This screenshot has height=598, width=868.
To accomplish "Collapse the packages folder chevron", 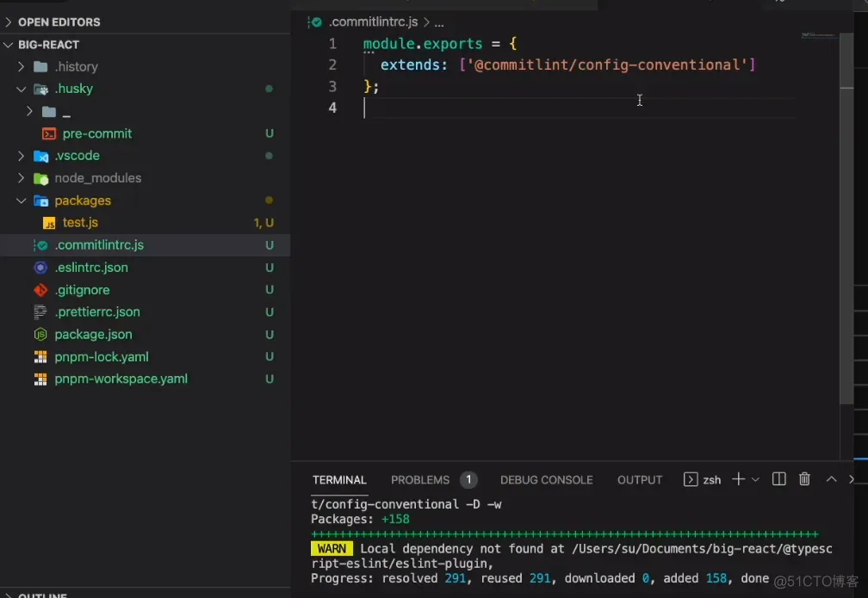I will click(x=21, y=200).
